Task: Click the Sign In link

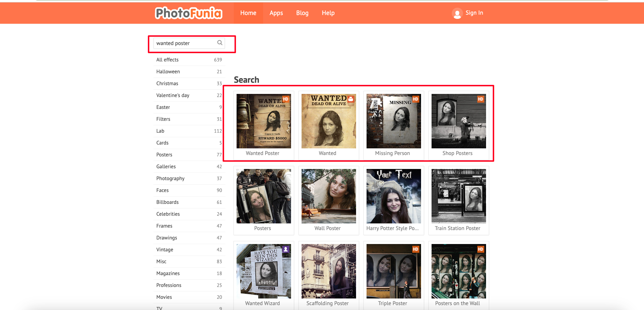Action: [x=474, y=13]
